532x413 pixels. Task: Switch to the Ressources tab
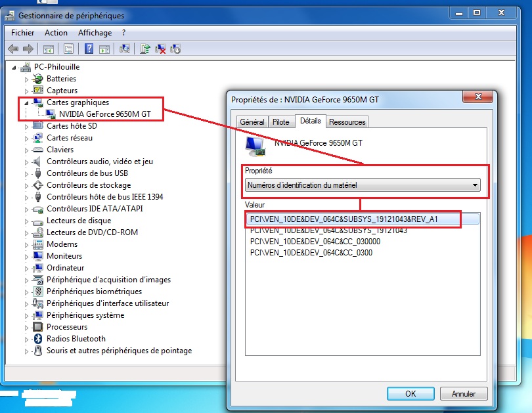point(347,122)
